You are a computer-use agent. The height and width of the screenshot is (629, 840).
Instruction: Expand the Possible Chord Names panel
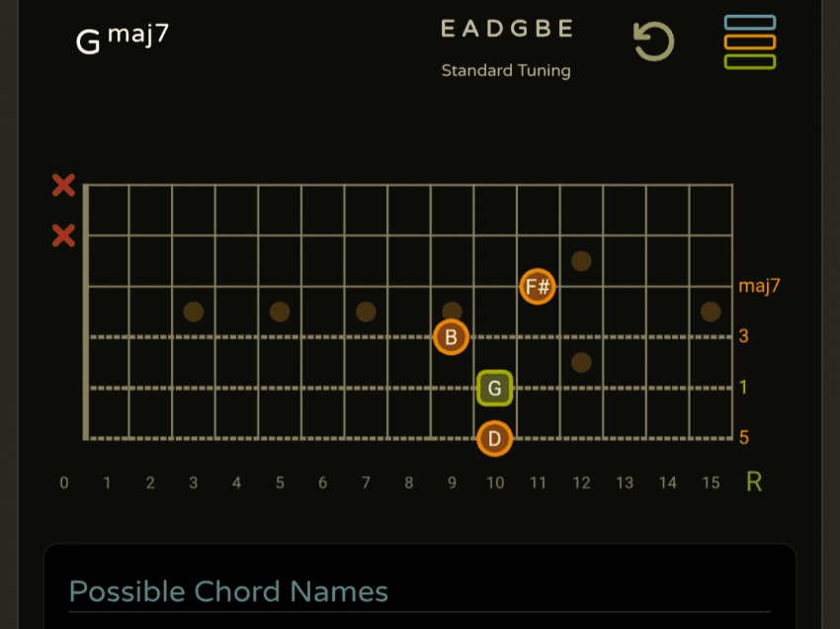[228, 591]
